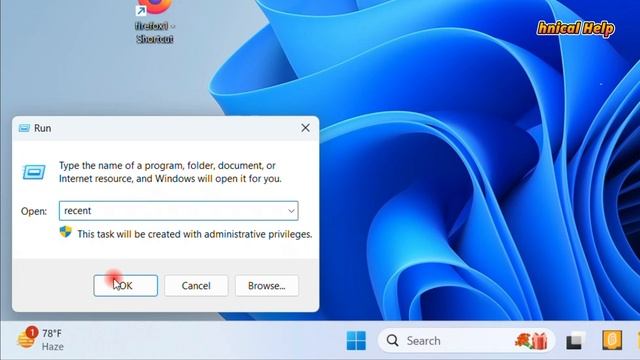Screen dimensions: 640x360
Task: Open Task View from the taskbar
Action: (576, 340)
